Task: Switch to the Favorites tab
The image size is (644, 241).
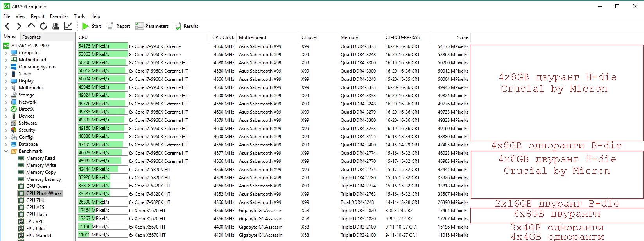Action: click(31, 37)
